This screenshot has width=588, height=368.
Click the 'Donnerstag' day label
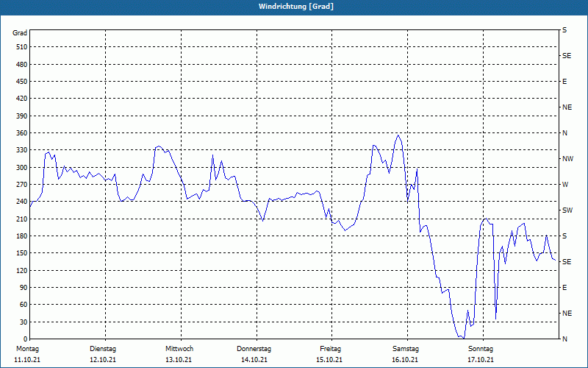[x=254, y=349]
